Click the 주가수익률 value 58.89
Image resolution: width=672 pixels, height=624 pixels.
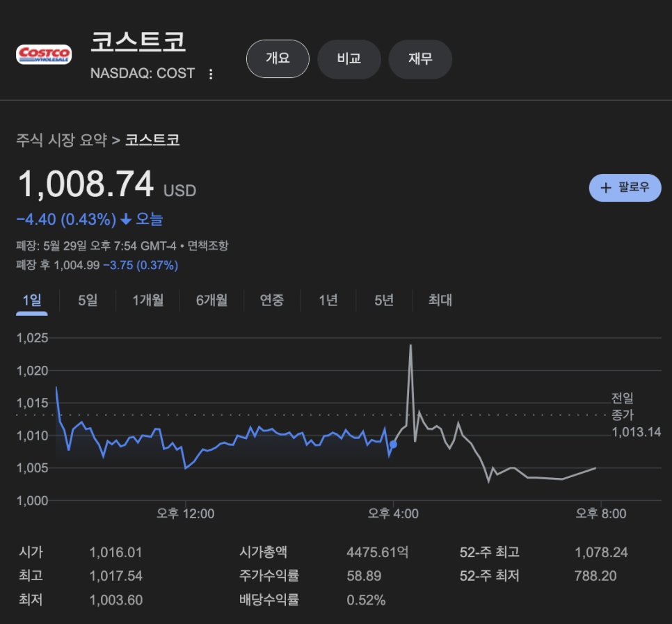coord(364,576)
